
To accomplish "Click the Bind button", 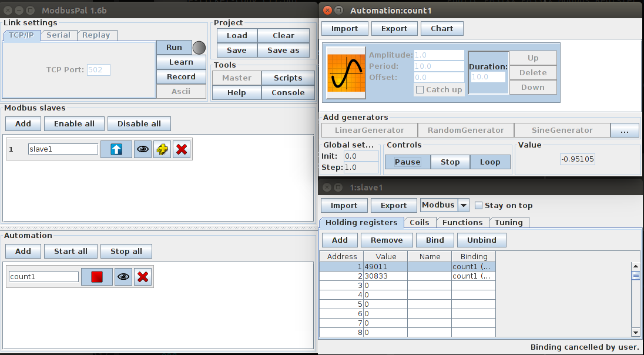I will (x=435, y=240).
